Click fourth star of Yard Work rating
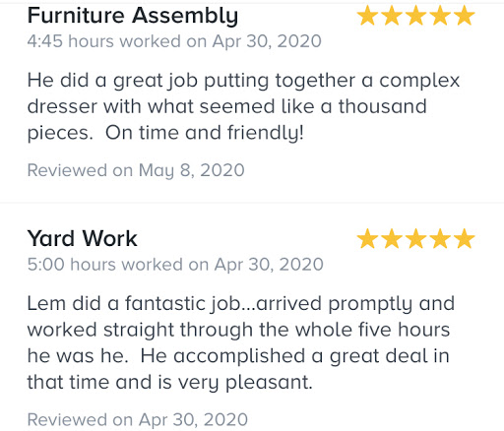 440,238
